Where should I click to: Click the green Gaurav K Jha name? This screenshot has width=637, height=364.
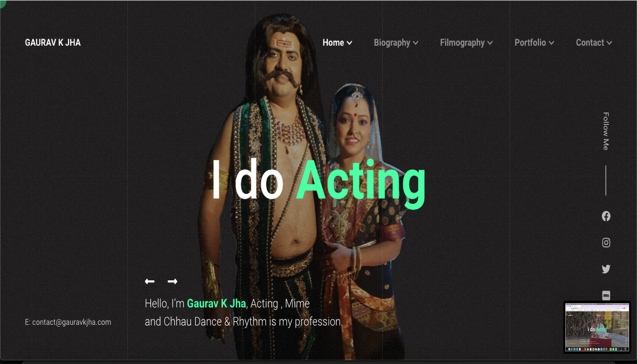tap(216, 303)
